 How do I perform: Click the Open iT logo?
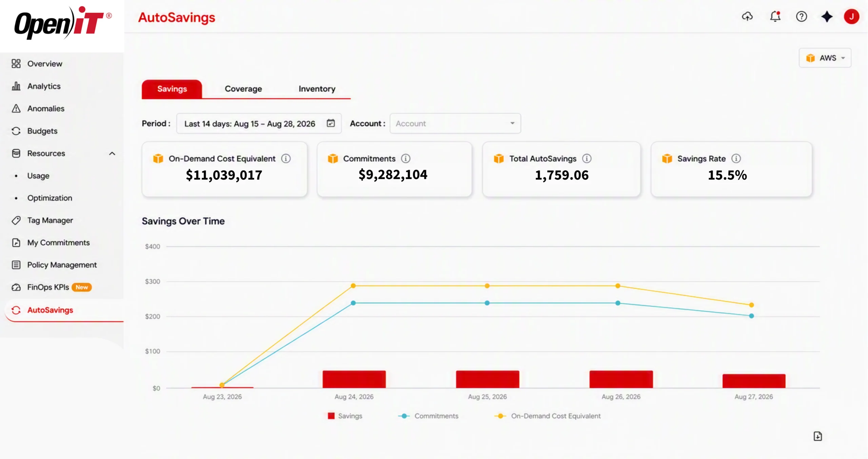point(63,23)
